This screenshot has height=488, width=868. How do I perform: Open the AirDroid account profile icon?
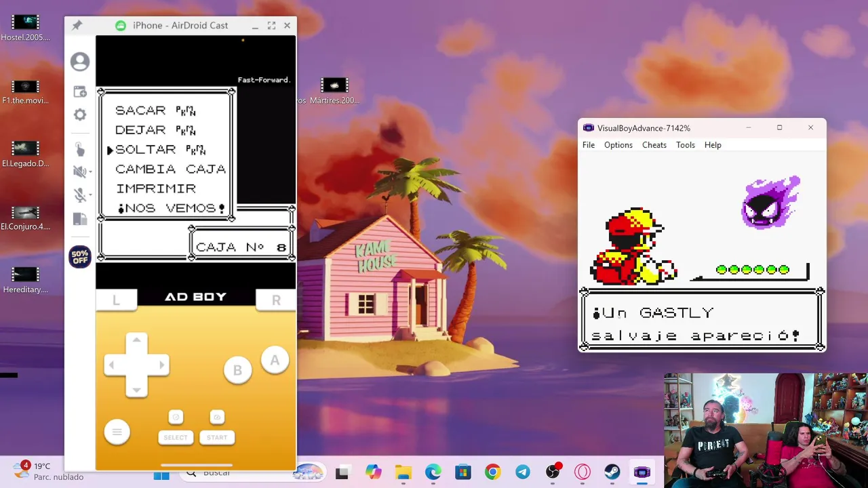click(x=80, y=62)
